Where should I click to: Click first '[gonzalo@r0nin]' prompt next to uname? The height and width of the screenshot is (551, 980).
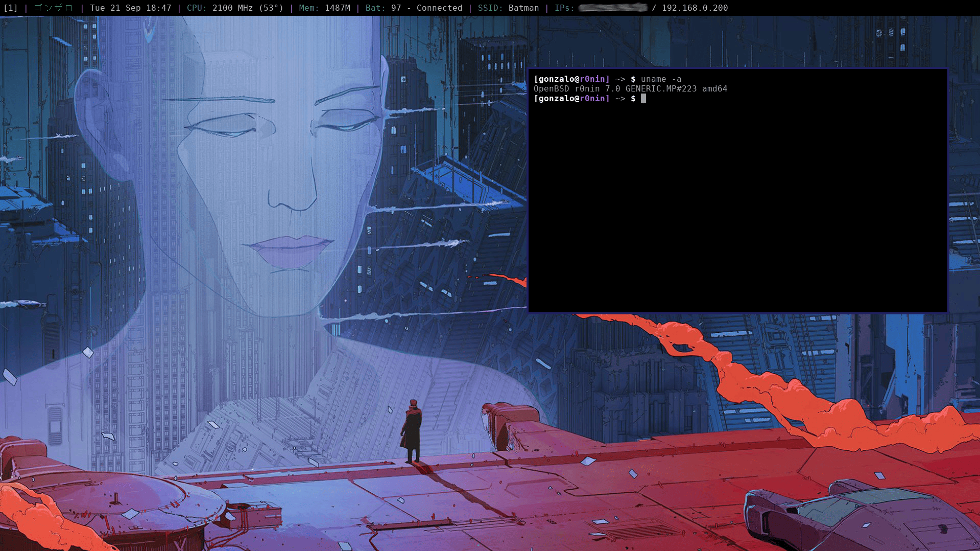point(571,79)
